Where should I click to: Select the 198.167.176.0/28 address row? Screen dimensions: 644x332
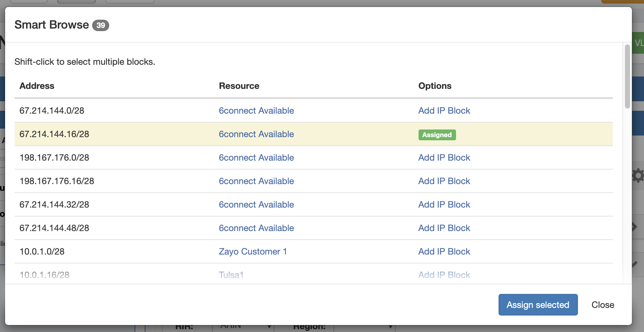[54, 157]
